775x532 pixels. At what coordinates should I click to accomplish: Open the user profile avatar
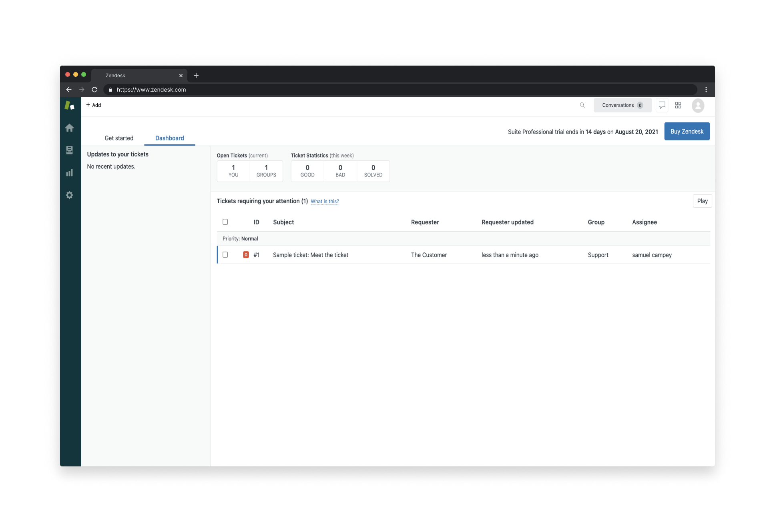tap(698, 105)
